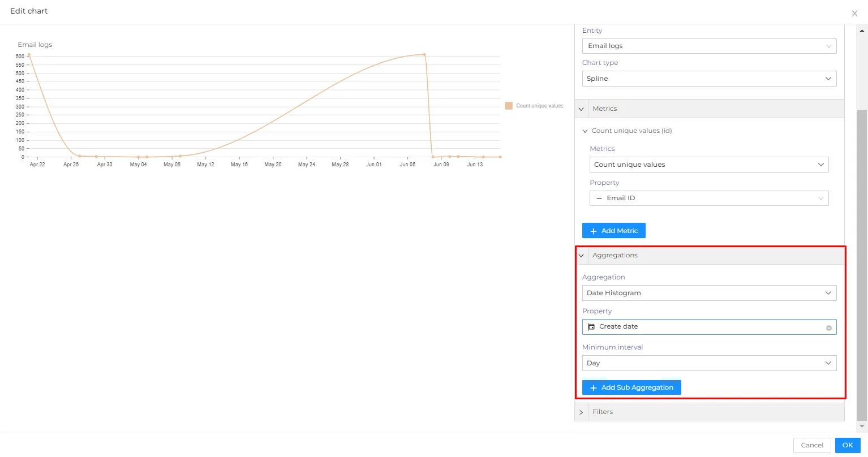Click the May 12 x-axis label
The width and height of the screenshot is (868, 457).
coord(205,165)
